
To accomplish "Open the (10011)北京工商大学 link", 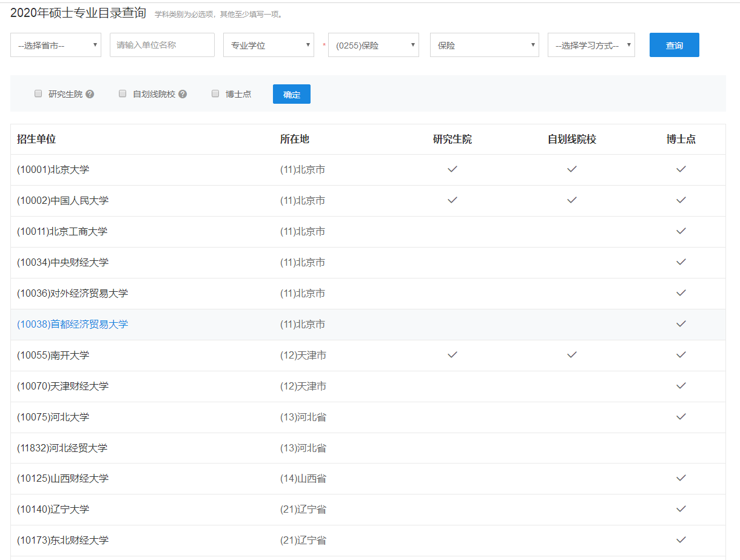I will (62, 232).
